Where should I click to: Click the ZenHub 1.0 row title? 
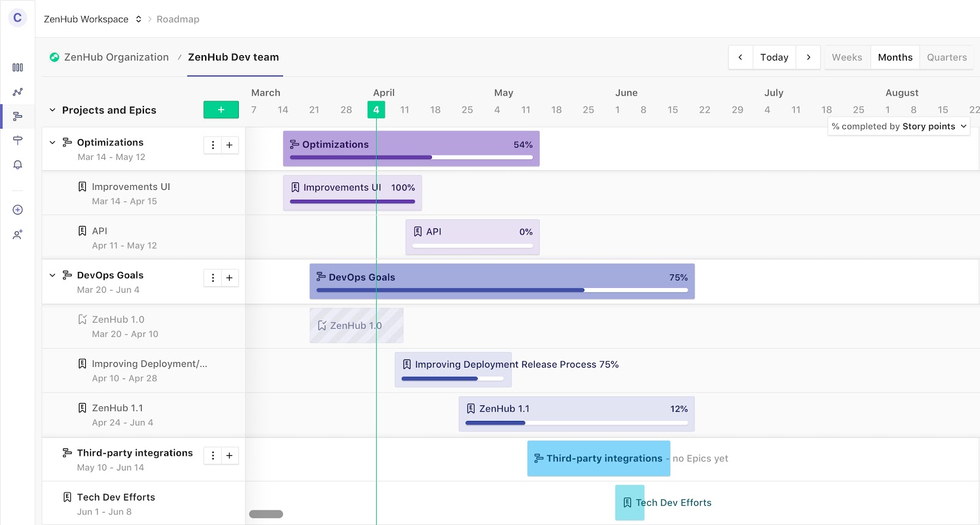[x=118, y=319]
